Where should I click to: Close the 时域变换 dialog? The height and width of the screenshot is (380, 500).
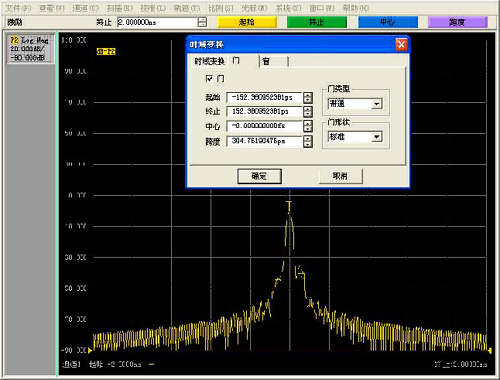401,44
